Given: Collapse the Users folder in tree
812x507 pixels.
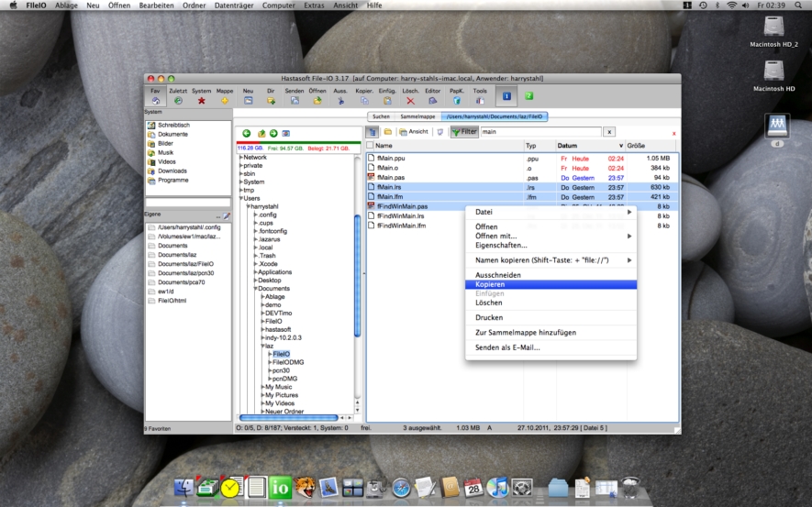Looking at the screenshot, I should 240,198.
